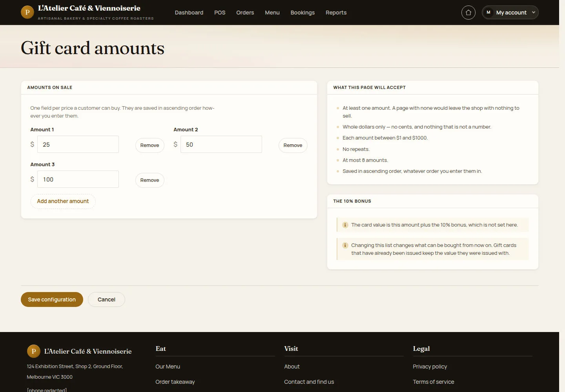Click the Amount 1 input field
565x392 pixels.
78,144
